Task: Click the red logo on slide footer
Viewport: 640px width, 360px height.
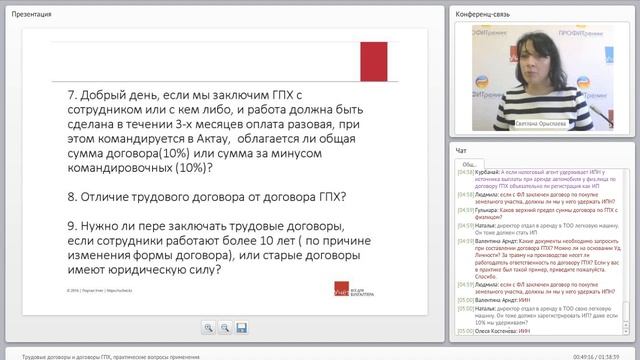Action: [341, 288]
